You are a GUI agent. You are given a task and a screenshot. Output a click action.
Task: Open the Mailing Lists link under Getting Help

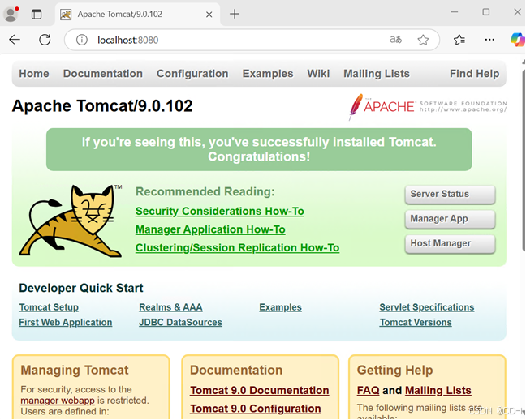point(438,391)
